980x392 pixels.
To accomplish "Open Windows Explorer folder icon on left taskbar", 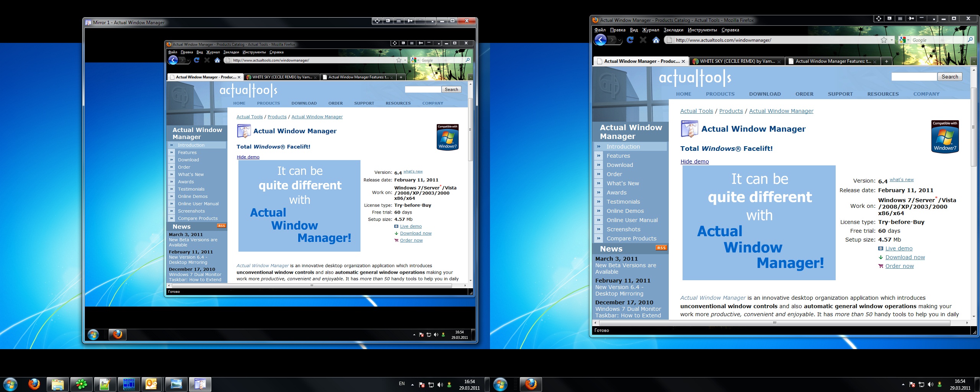I will (58, 384).
